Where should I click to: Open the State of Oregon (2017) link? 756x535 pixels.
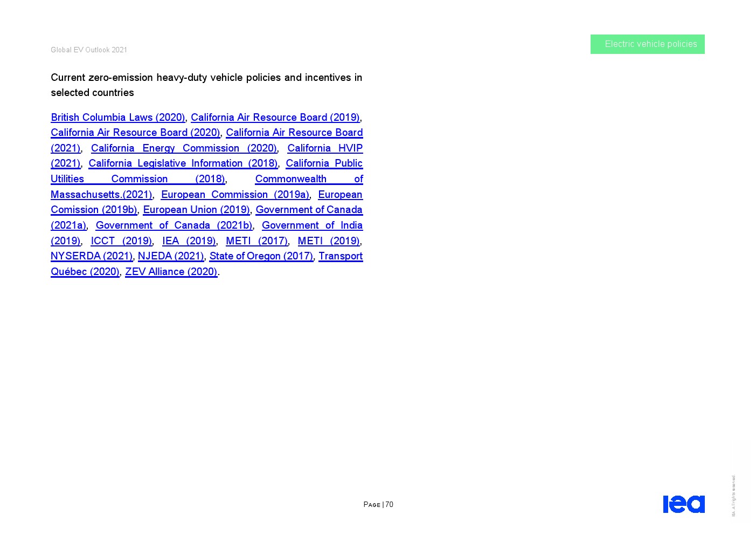pyautogui.click(x=261, y=256)
